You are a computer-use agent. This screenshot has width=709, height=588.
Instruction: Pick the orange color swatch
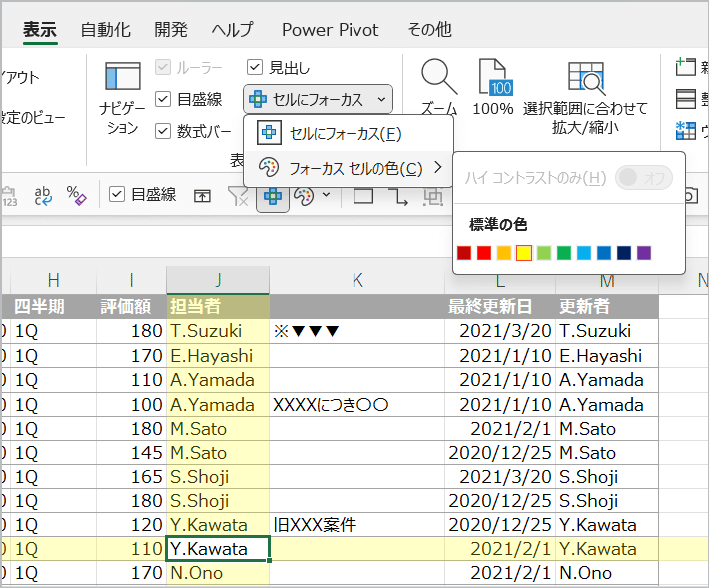(504, 253)
